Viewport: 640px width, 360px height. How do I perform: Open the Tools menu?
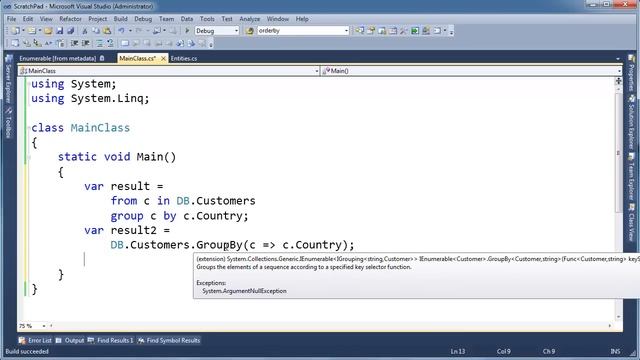(x=207, y=19)
